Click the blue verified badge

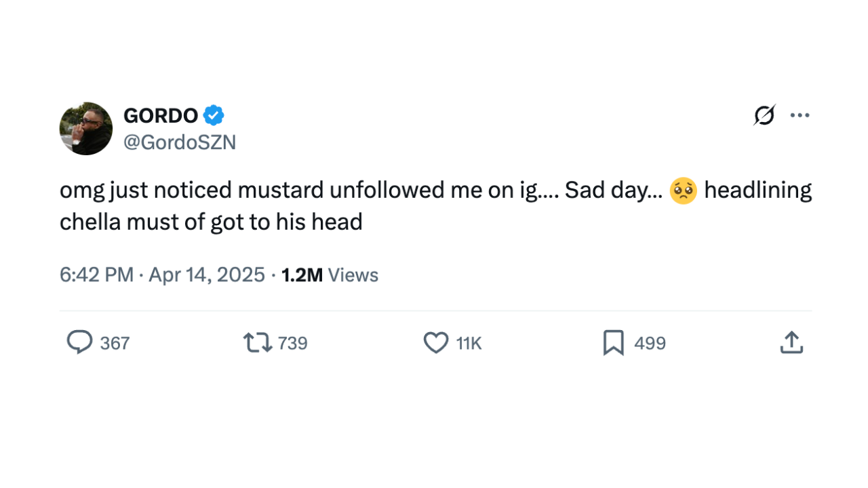tap(214, 116)
